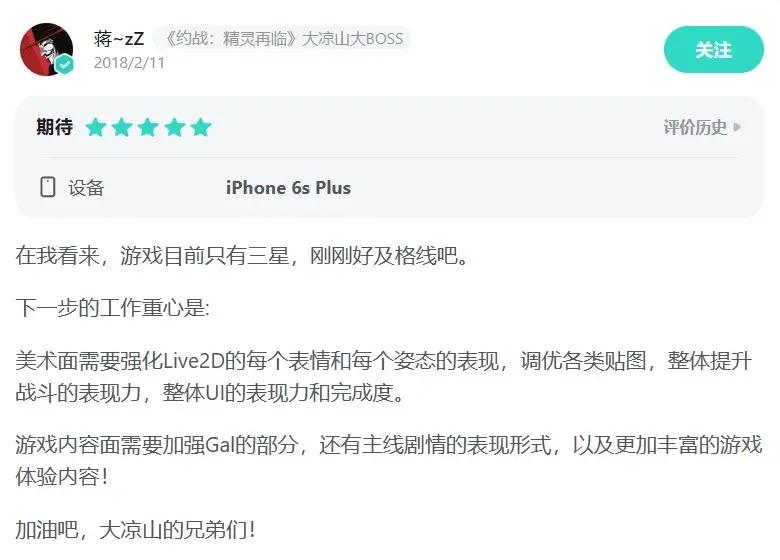Click the iPhone 6s Plus device label
Viewport: 780px width, 560px height.
(x=289, y=187)
